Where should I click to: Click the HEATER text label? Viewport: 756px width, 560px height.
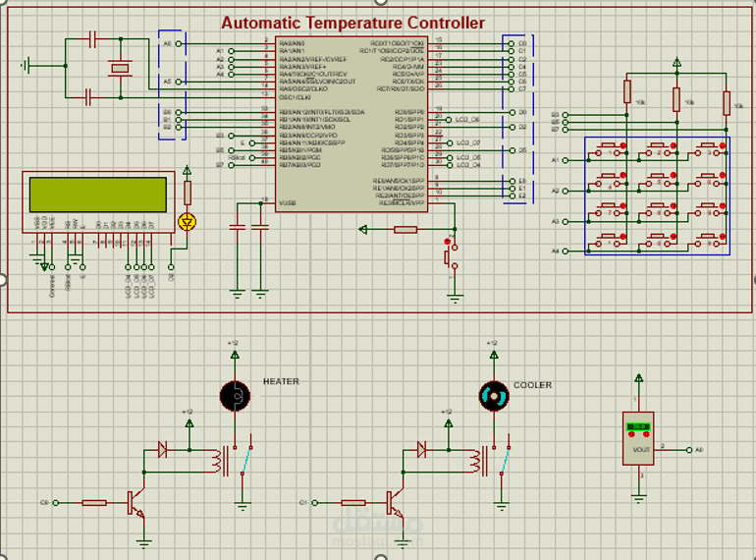pos(281,381)
